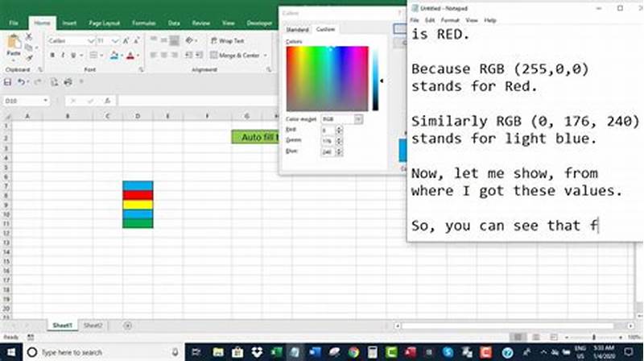Click the red filled cell in column D
The image size is (644, 361).
tap(138, 195)
